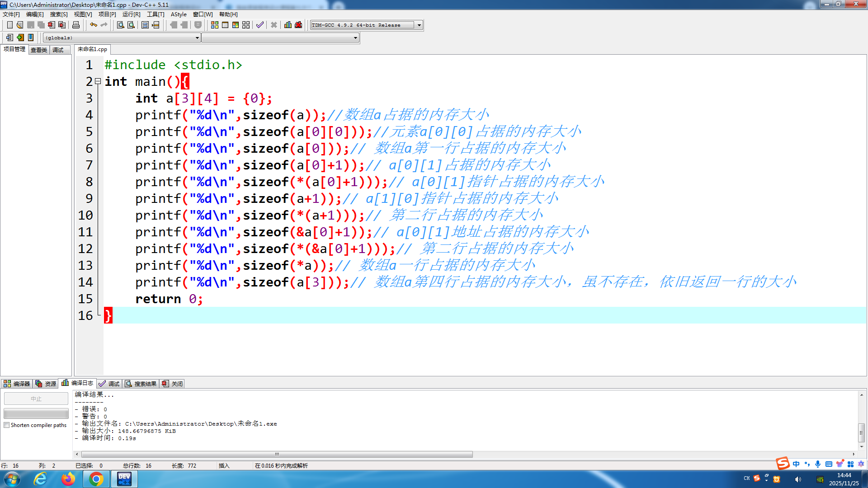Toggle Shorten compiler paths checkbox
868x488 pixels.
(7, 425)
